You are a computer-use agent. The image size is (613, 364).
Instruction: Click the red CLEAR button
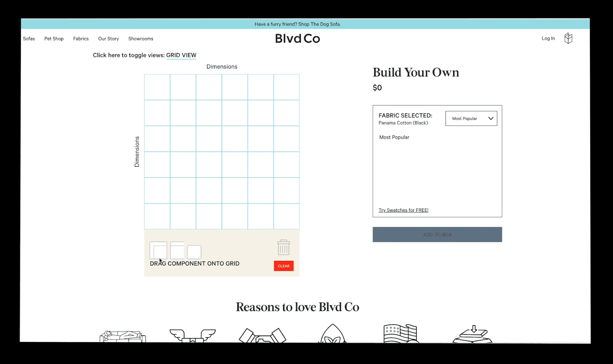[284, 266]
